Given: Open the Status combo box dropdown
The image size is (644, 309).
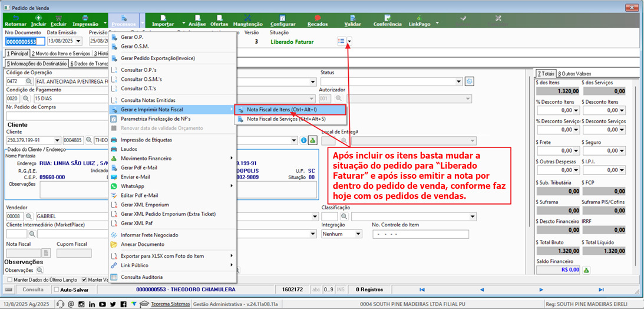Looking at the screenshot, I should 459,81.
